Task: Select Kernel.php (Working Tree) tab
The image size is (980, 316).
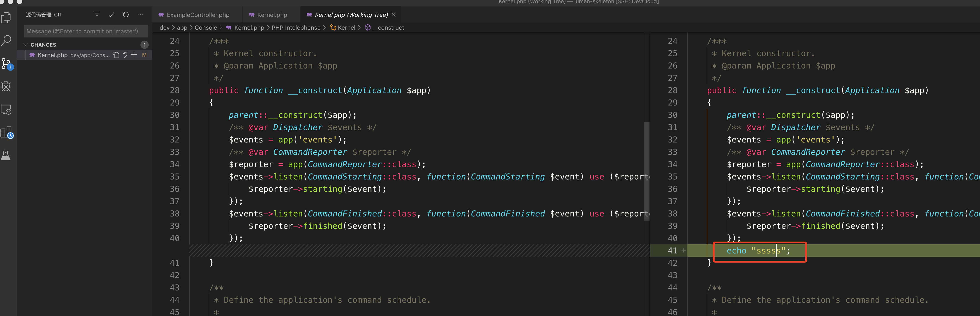Action: click(x=351, y=15)
